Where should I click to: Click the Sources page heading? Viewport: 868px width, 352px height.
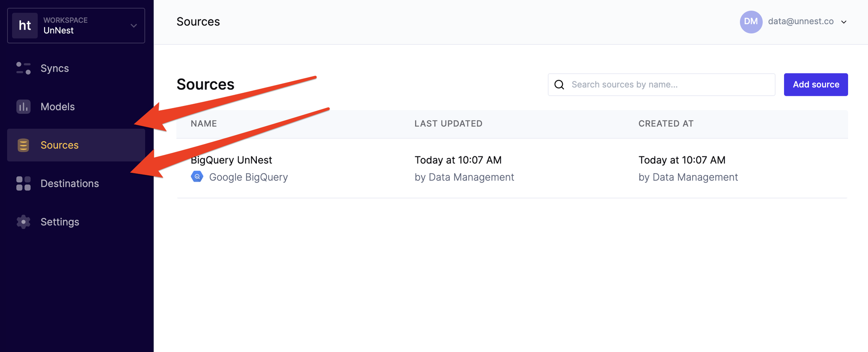[x=206, y=84]
